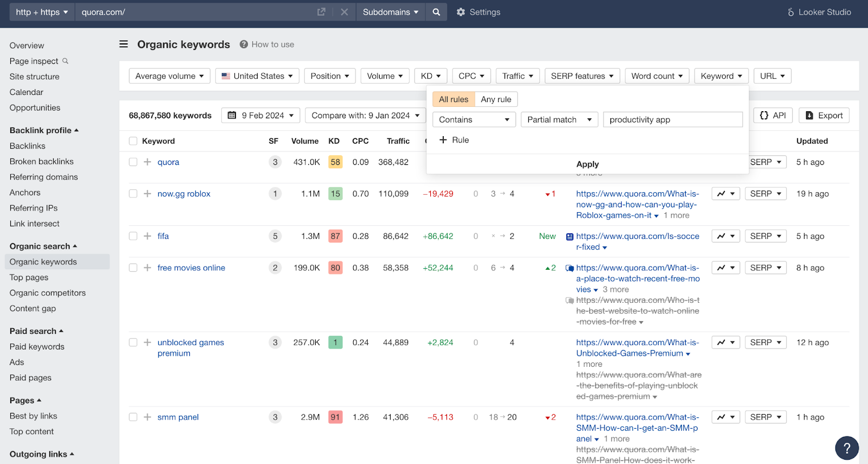Collapse the Backlink profile section

44,130
